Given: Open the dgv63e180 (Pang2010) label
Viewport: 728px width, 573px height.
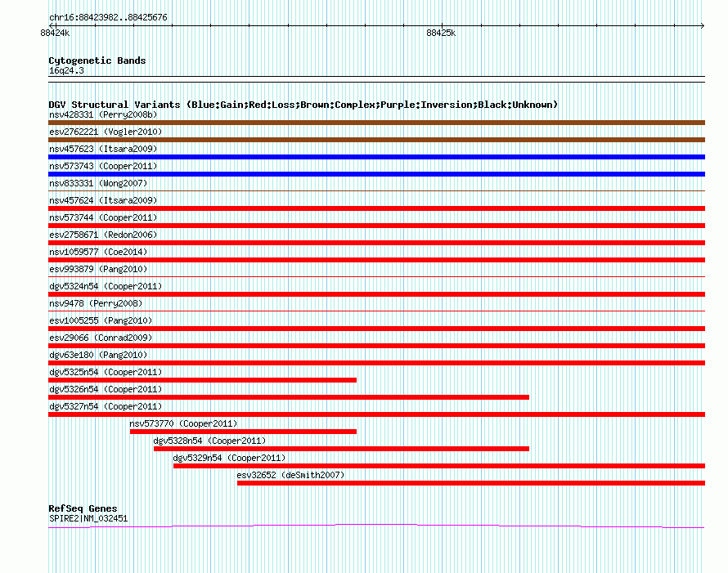Looking at the screenshot, I should pyautogui.click(x=98, y=355).
